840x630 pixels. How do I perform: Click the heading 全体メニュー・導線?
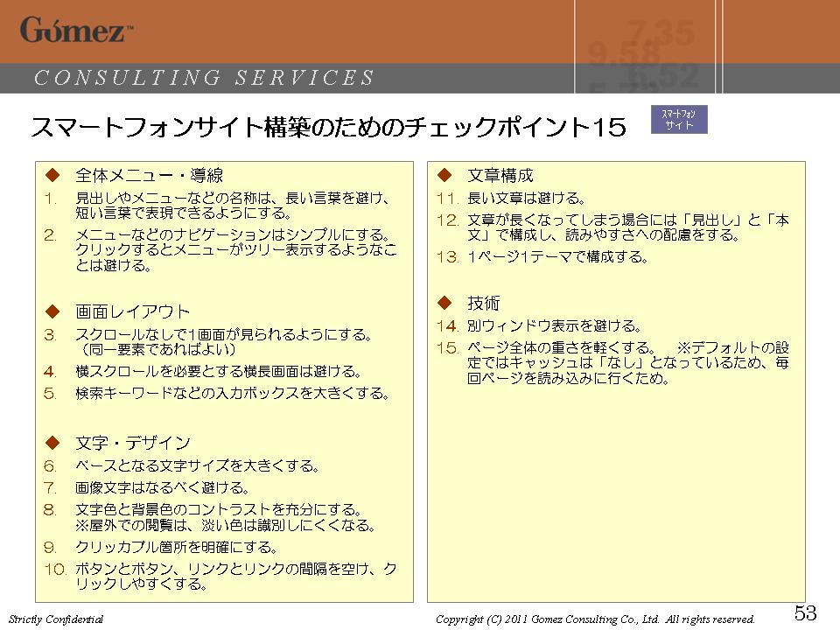tap(149, 175)
